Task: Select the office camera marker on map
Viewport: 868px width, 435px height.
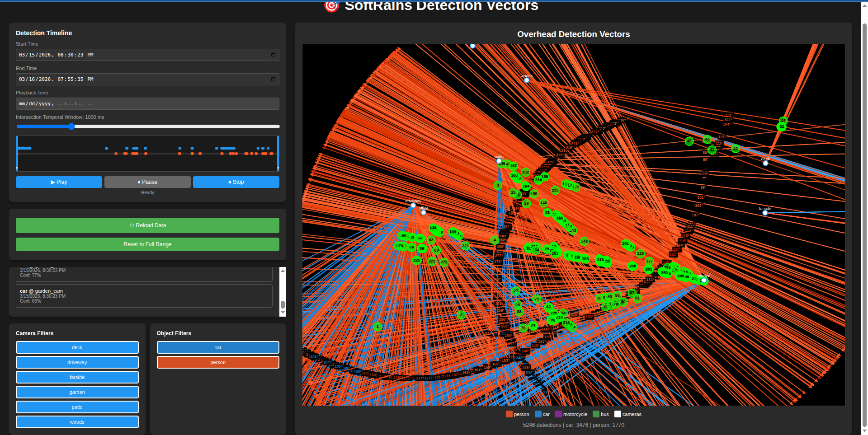Action: 424,212
